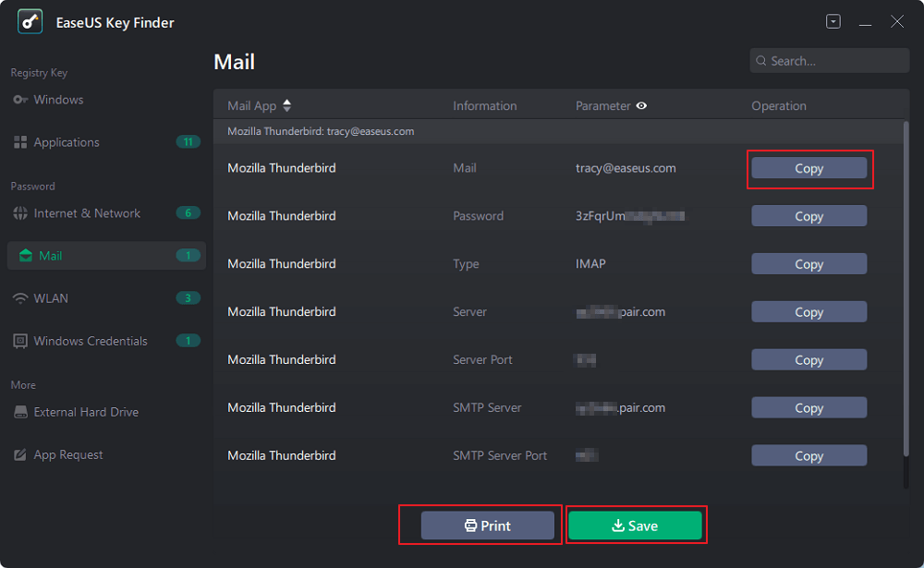This screenshot has height=568, width=924.
Task: Copy the Server row value
Action: (808, 311)
